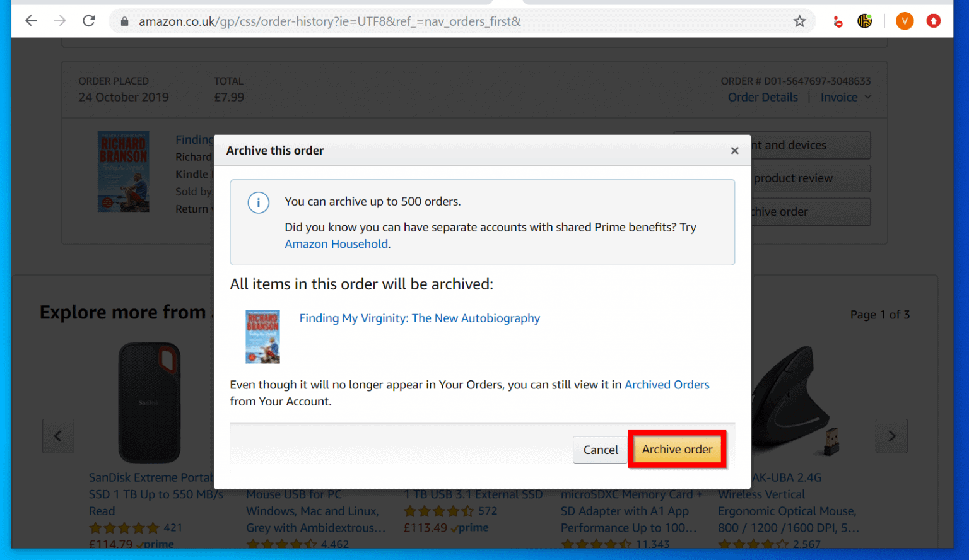The height and width of the screenshot is (560, 969).
Task: Click the '24 October 2019' order date
Action: point(124,97)
